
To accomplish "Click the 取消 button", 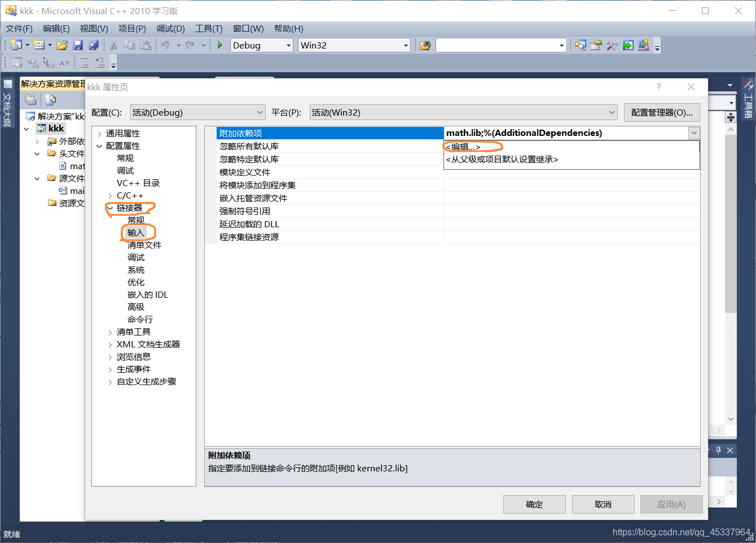I will pyautogui.click(x=603, y=504).
